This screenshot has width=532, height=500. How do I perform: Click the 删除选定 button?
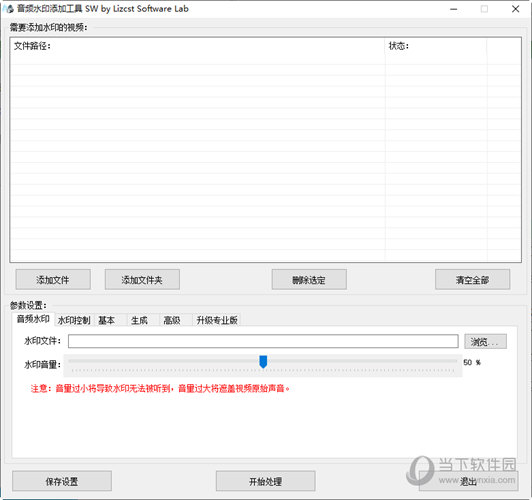309,280
